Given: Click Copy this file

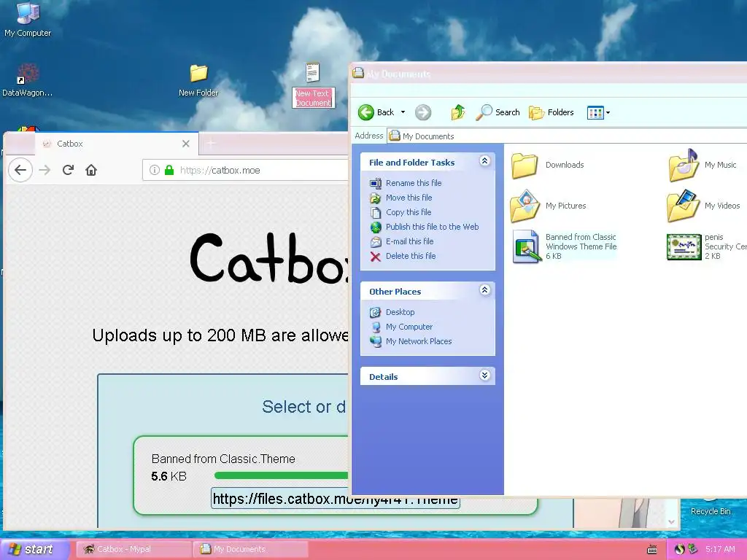Looking at the screenshot, I should [409, 212].
